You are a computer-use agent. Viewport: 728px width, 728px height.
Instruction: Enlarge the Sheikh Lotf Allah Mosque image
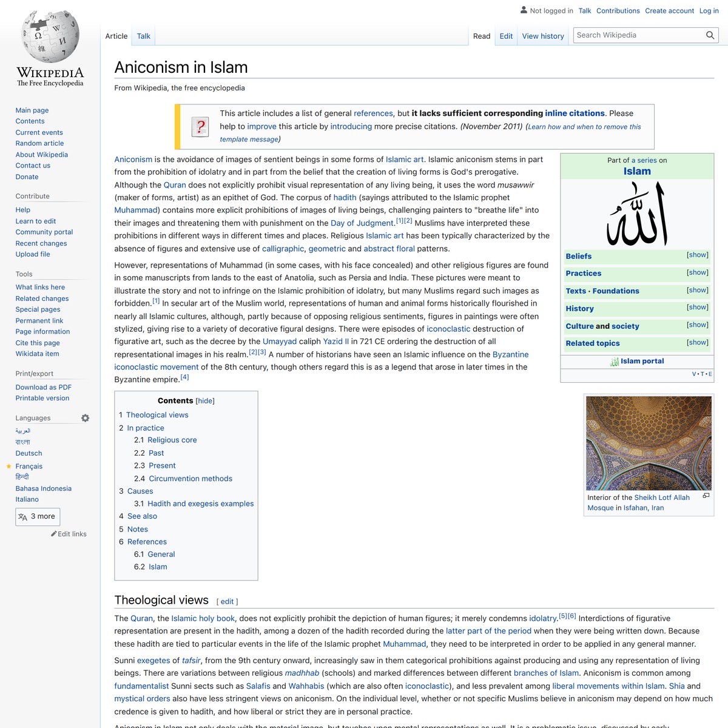pyautogui.click(x=706, y=496)
